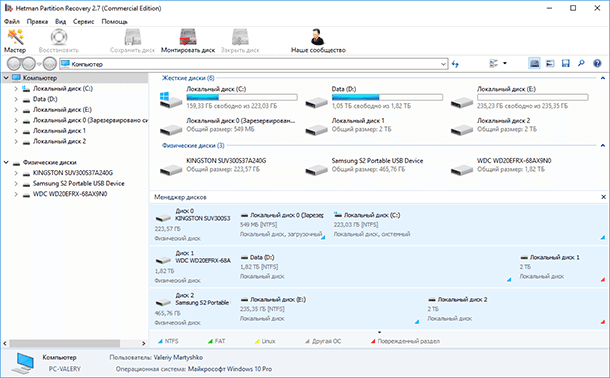Select Локальный диск 2 partition in manager
610x378 pixels.
[x=516, y=310]
